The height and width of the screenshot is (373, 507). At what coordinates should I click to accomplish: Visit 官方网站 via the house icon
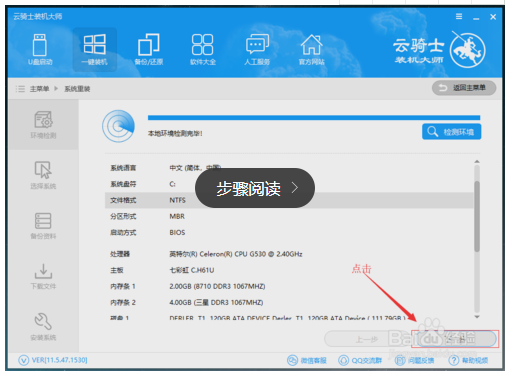(x=312, y=49)
